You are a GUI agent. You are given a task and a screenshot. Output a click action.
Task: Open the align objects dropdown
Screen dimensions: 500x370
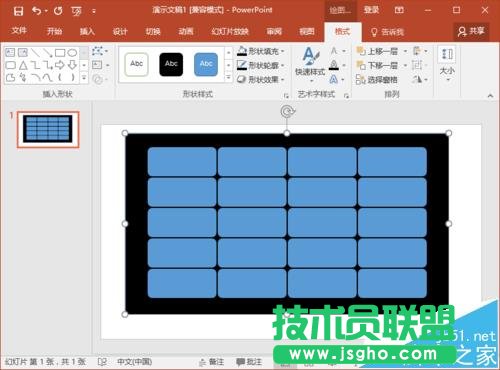click(420, 51)
